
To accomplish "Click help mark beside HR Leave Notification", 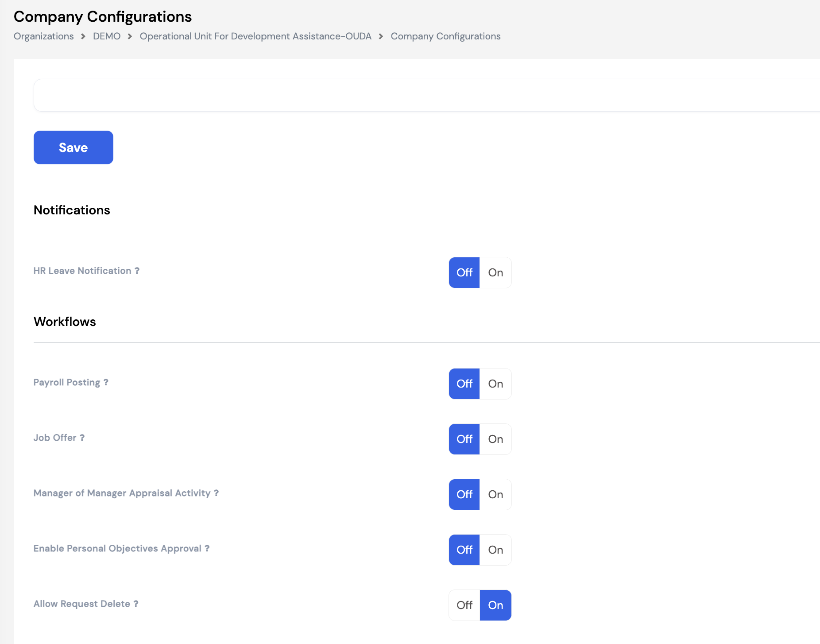I will (x=137, y=271).
